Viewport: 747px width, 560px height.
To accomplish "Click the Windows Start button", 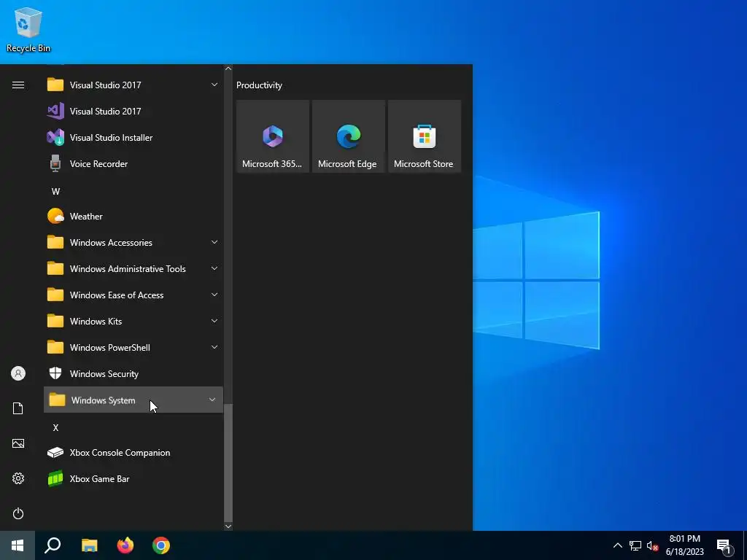I will click(18, 545).
